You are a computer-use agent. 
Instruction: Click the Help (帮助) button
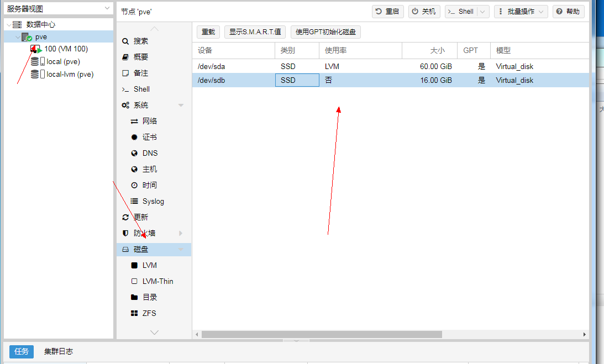568,12
